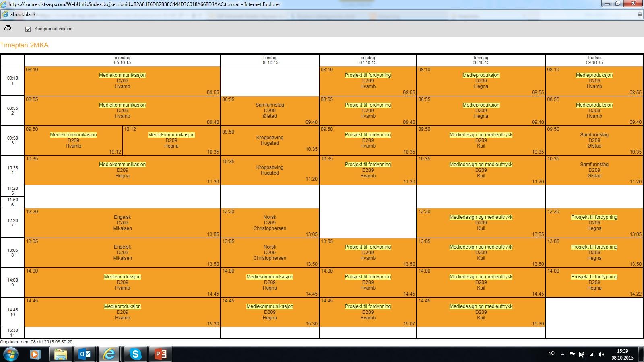Click the volume speaker tray icon
The image size is (644, 362).
click(601, 354)
